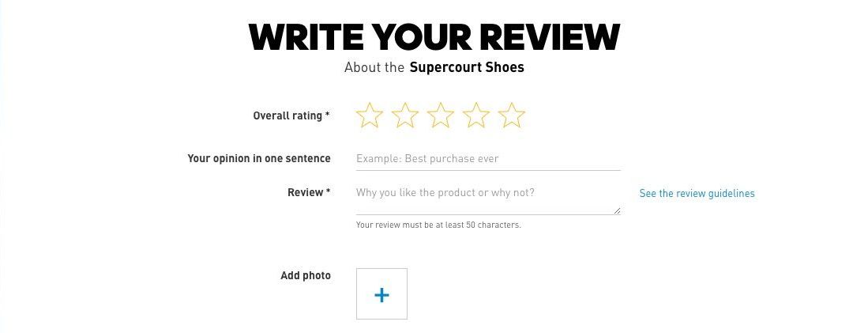Rate the product five stars
The image size is (868, 333).
point(512,115)
